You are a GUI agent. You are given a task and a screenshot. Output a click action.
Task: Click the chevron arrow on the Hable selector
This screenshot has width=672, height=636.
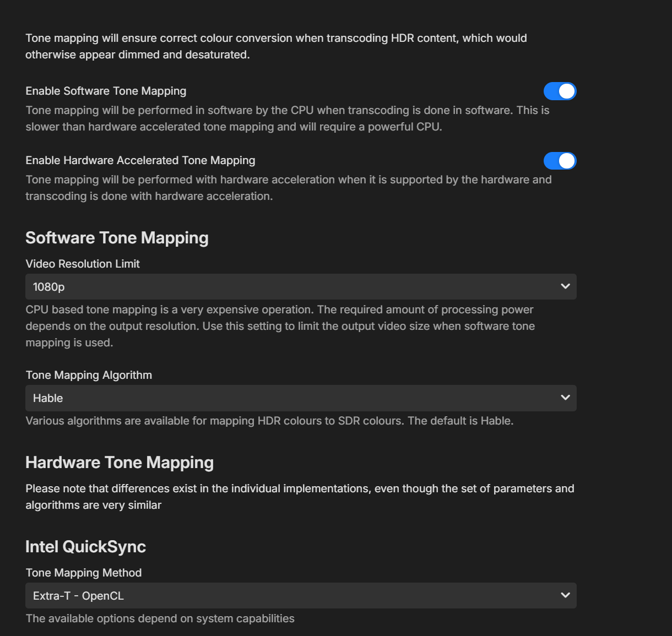[565, 398]
